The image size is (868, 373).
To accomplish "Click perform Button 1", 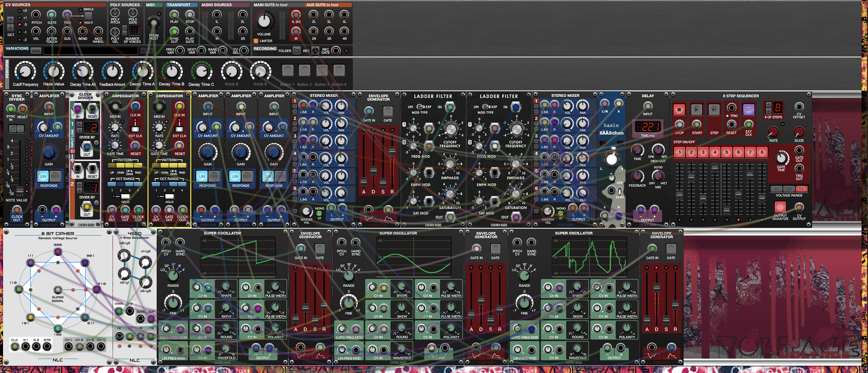I will 287,70.
